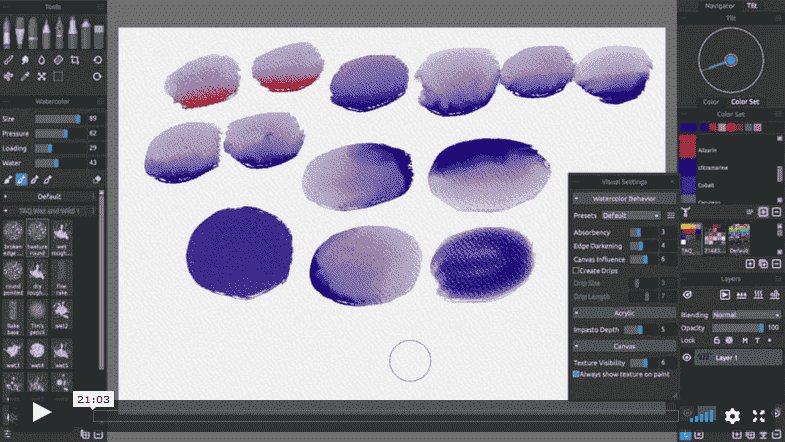Image resolution: width=785 pixels, height=442 pixels.
Task: Click the video progress bar
Action: coord(385,415)
